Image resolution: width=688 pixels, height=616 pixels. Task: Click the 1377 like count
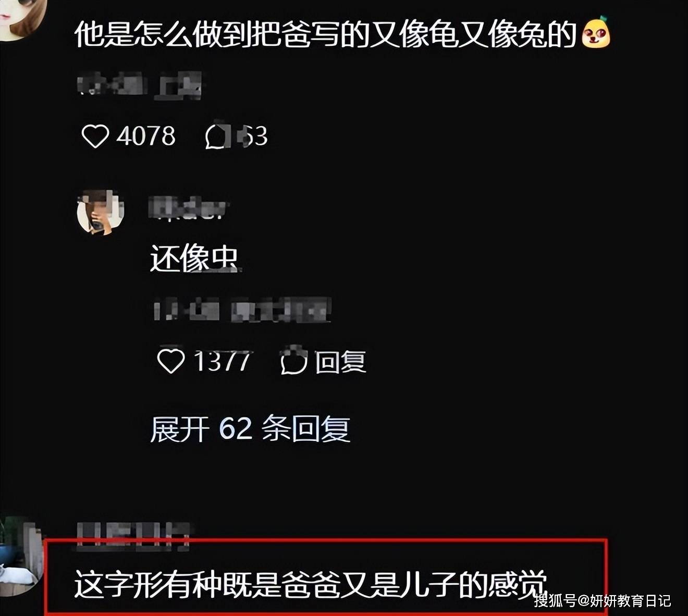click(x=223, y=361)
